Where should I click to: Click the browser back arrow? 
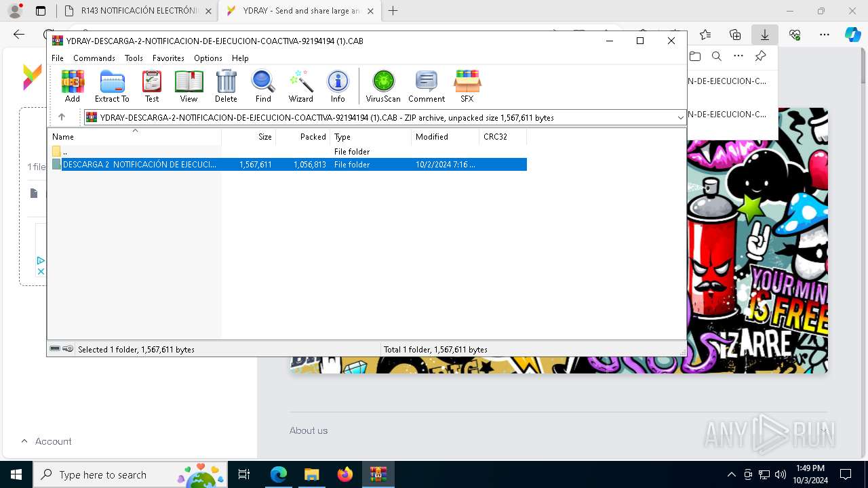[19, 35]
